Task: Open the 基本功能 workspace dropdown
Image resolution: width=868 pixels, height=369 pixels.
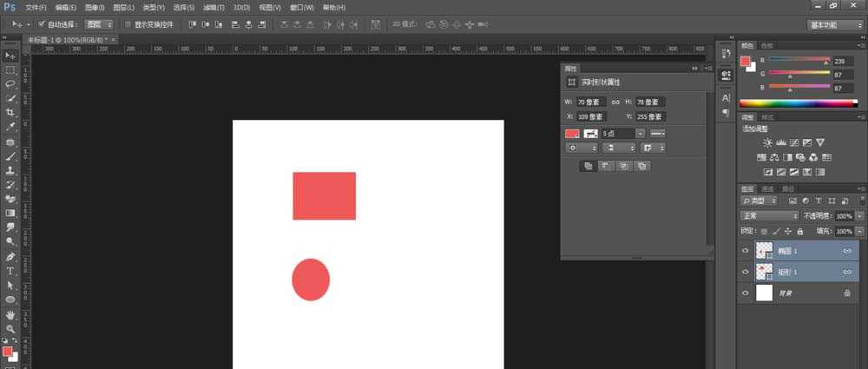Action: (x=834, y=25)
